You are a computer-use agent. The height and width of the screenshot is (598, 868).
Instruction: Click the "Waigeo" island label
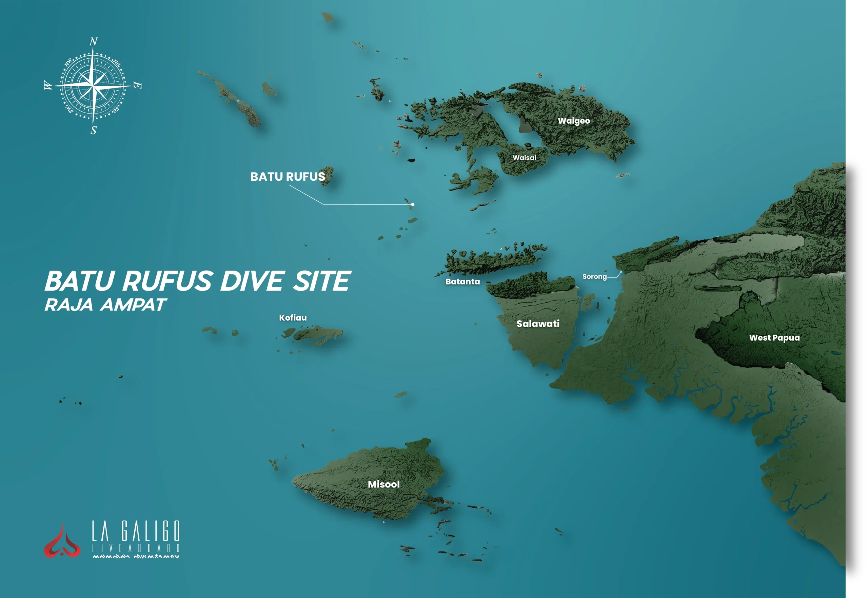point(574,121)
